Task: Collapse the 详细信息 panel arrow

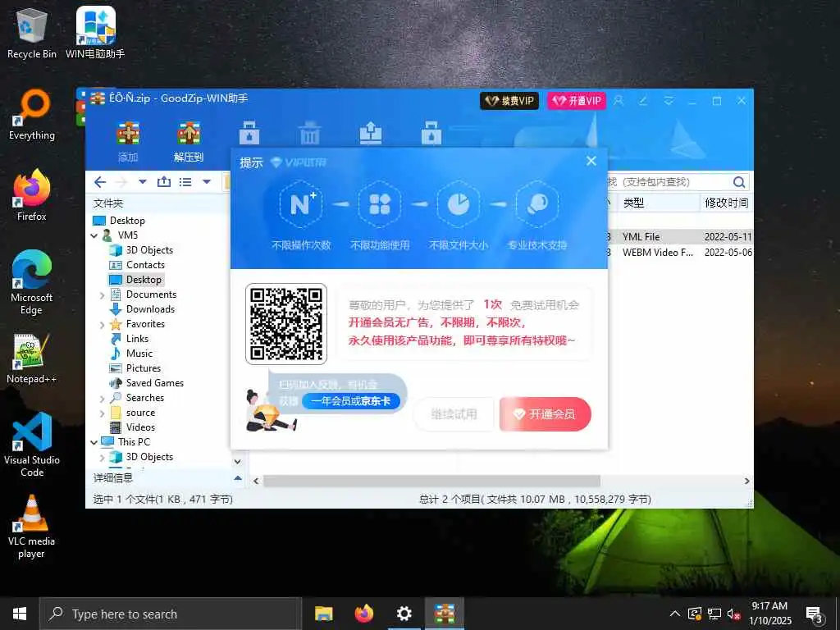Action: pyautogui.click(x=238, y=478)
